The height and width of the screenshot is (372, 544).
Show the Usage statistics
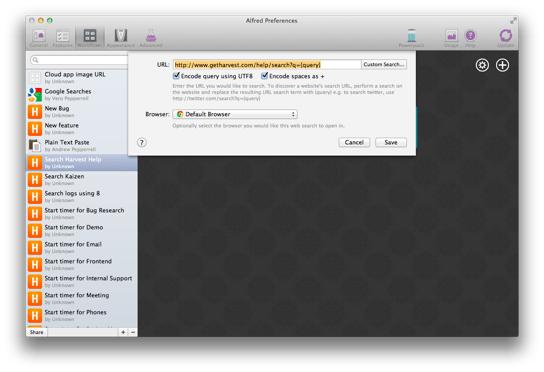[x=451, y=38]
